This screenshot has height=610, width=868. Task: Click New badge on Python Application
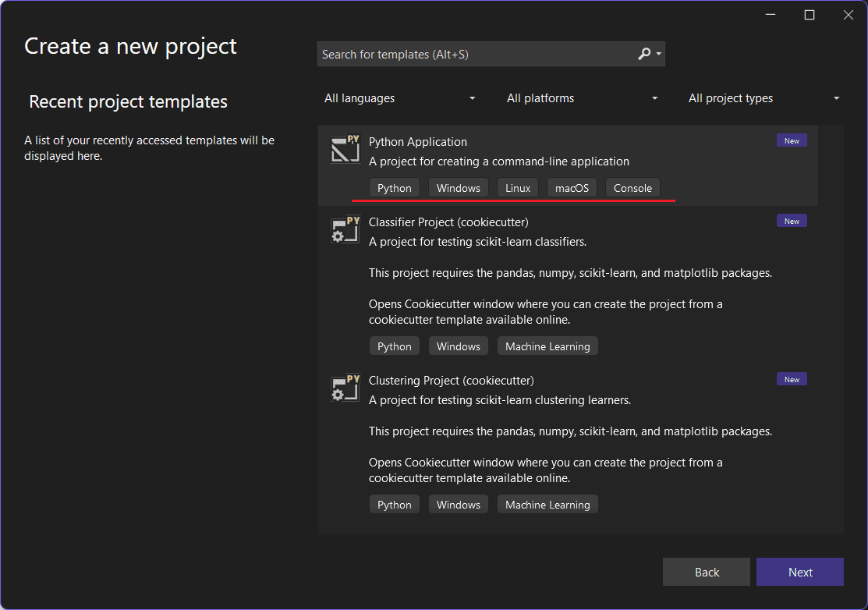click(x=792, y=140)
